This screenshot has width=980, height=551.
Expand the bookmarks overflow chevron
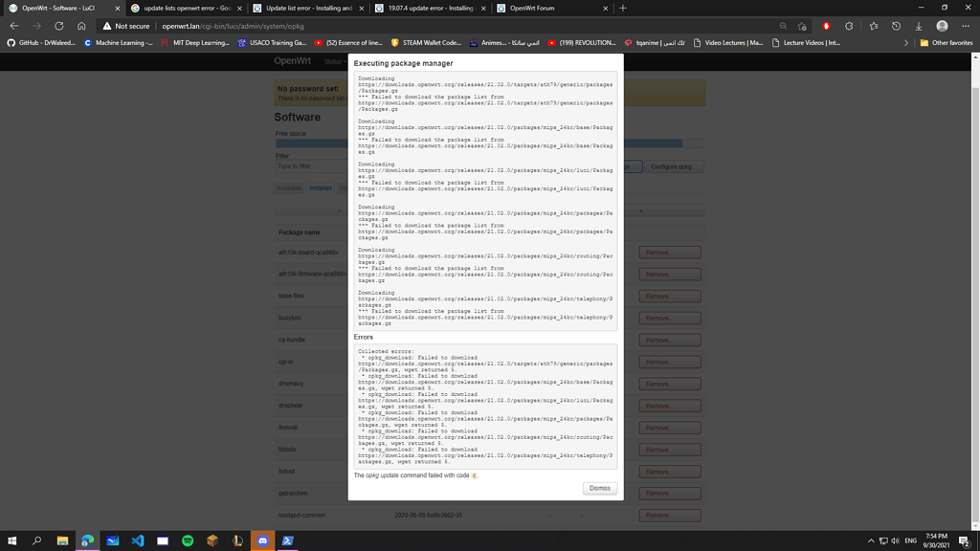[x=905, y=42]
